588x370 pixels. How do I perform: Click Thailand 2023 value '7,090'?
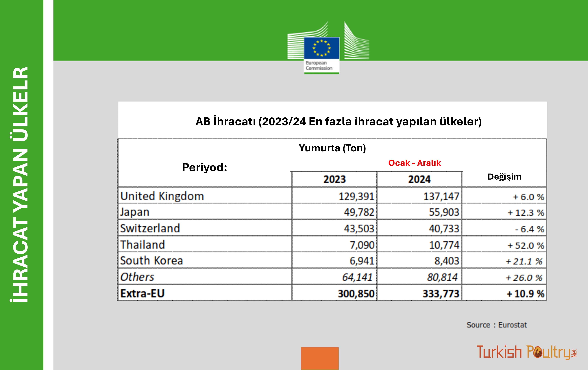[362, 245]
